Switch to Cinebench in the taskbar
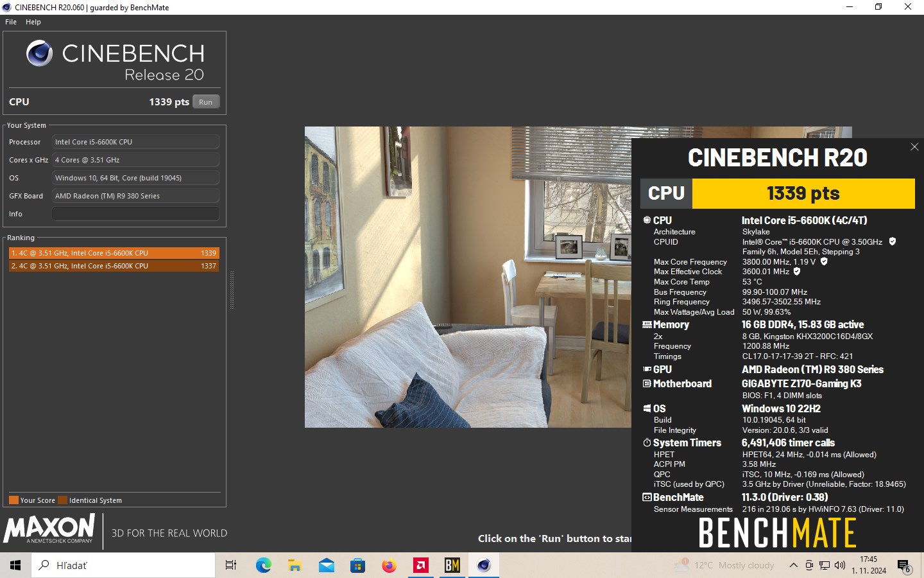924x578 pixels. [484, 565]
